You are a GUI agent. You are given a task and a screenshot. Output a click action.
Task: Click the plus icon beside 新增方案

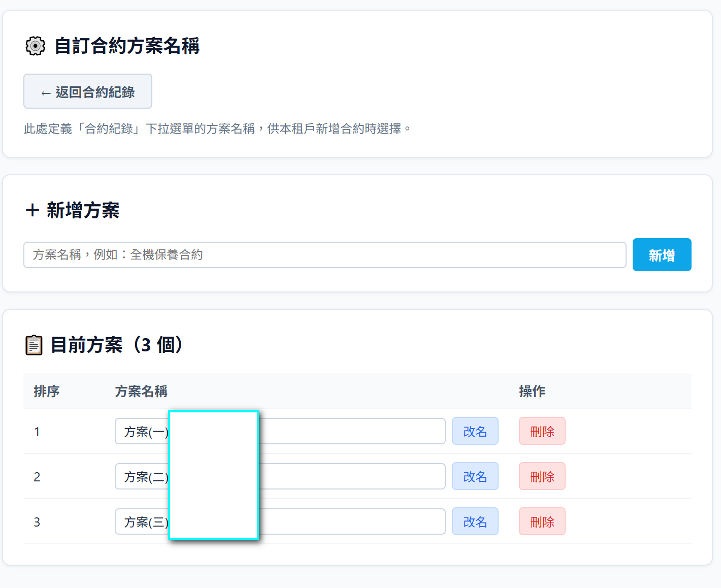tap(32, 210)
